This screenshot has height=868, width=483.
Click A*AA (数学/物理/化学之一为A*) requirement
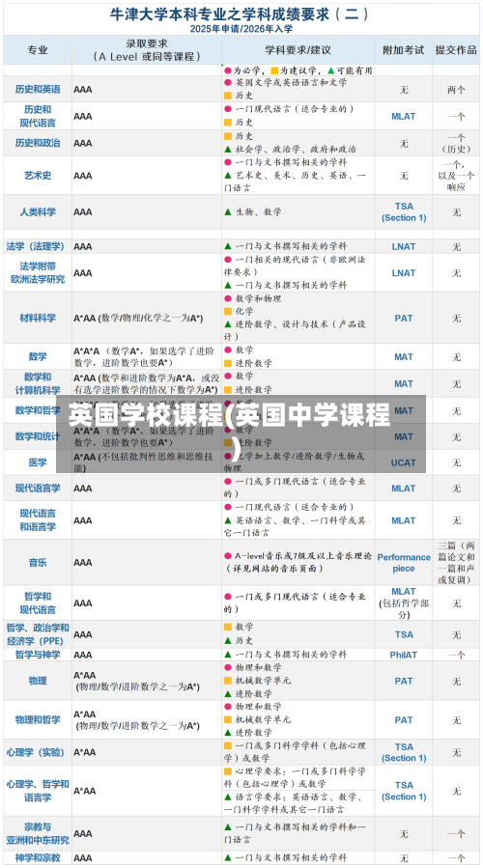tap(138, 319)
